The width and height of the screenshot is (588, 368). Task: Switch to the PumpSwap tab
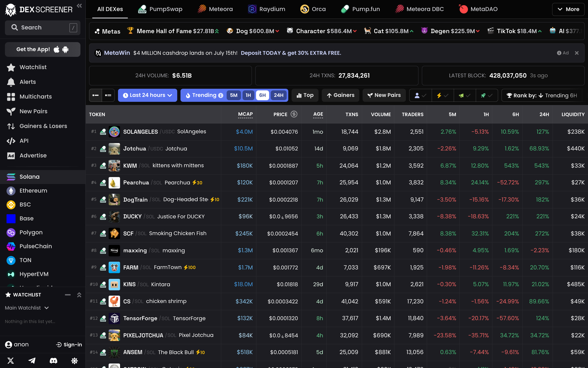point(160,9)
